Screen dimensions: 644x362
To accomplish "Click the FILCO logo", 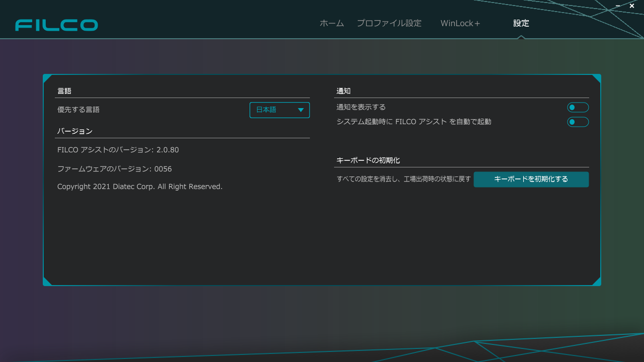I will point(56,25).
